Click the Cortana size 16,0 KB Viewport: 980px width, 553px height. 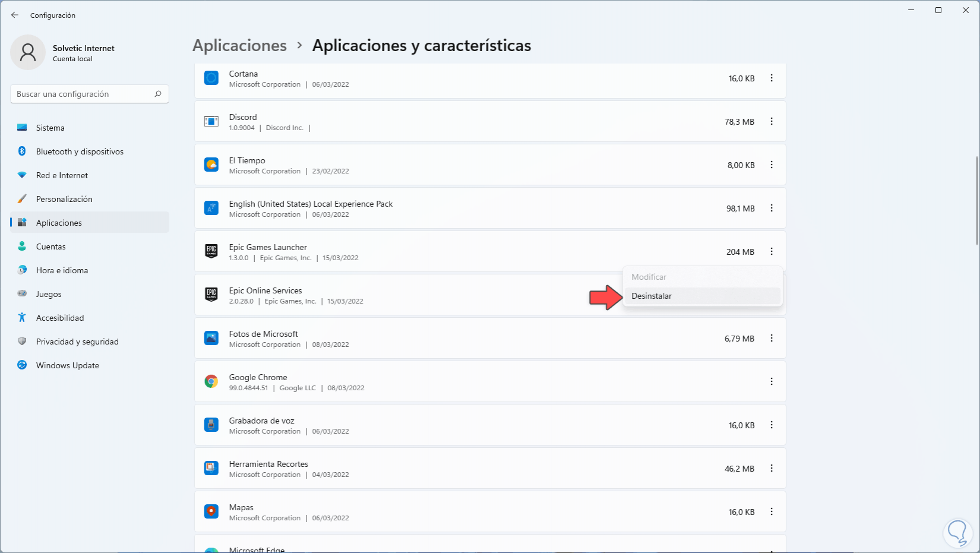(x=741, y=78)
